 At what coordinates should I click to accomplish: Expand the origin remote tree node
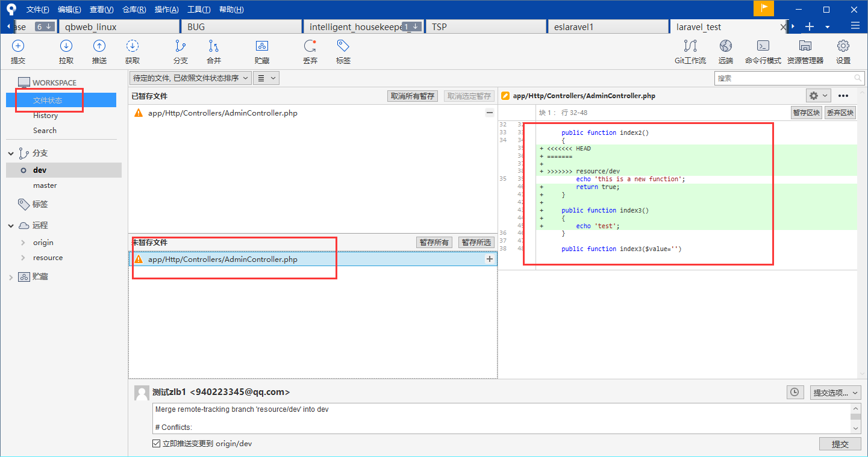point(23,243)
